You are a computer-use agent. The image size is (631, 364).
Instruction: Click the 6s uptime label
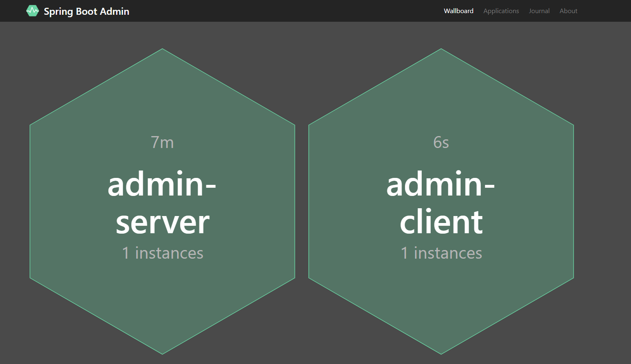[x=441, y=142]
